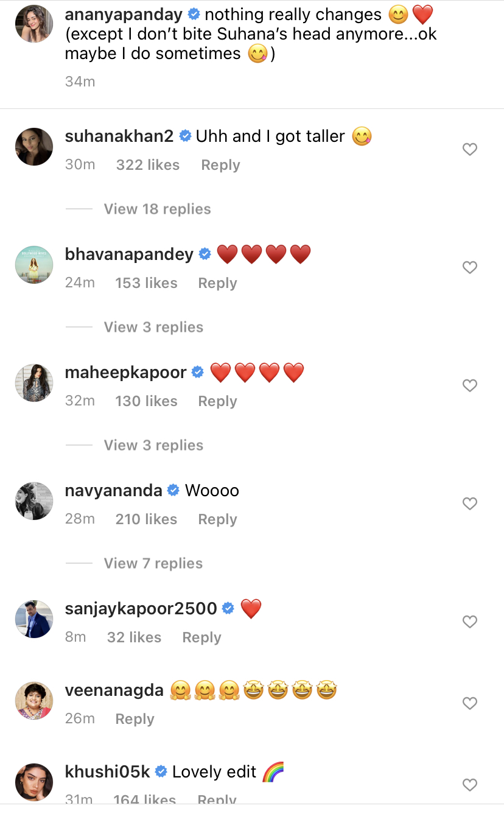Image resolution: width=504 pixels, height=814 pixels.
Task: View the 3 replies to bhavanapandey
Action: pyautogui.click(x=153, y=327)
